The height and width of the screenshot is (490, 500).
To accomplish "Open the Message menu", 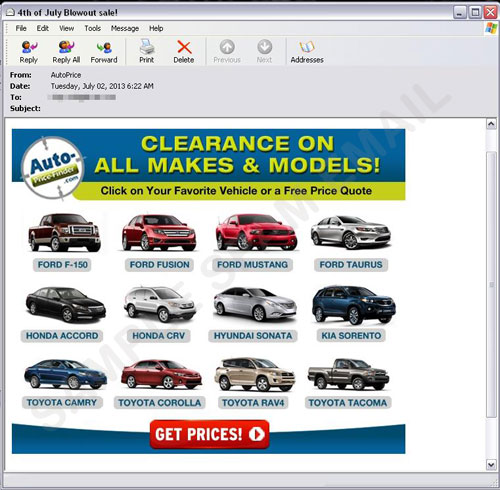I will [125, 28].
